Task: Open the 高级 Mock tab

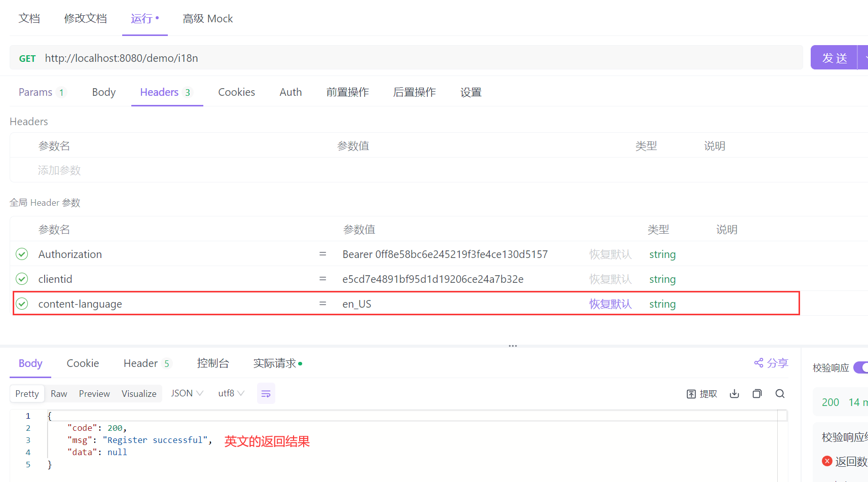Action: tap(208, 19)
